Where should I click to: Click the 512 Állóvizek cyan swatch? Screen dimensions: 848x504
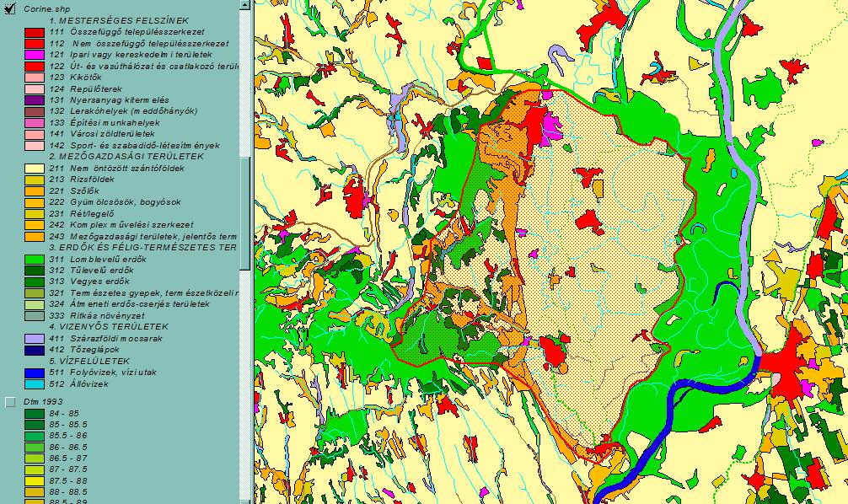(x=34, y=384)
